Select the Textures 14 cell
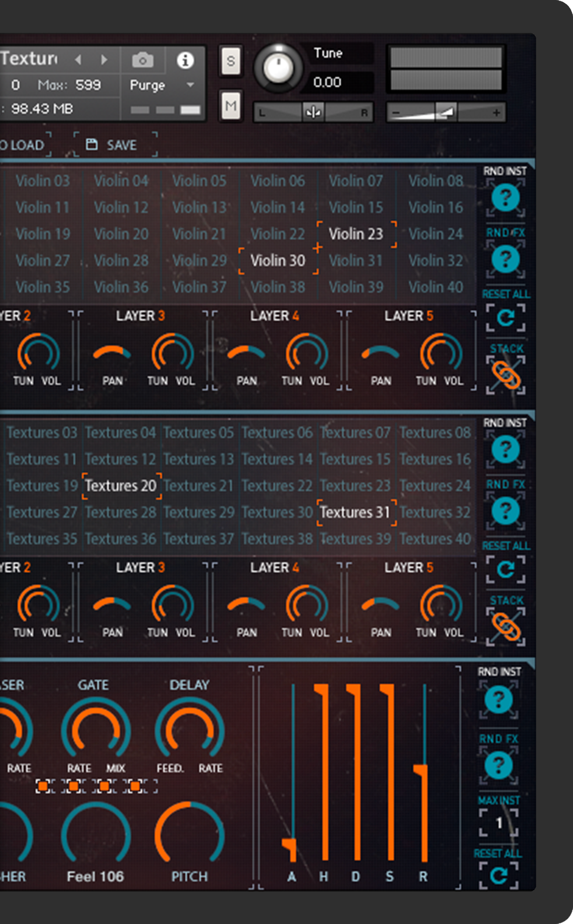 (278, 459)
